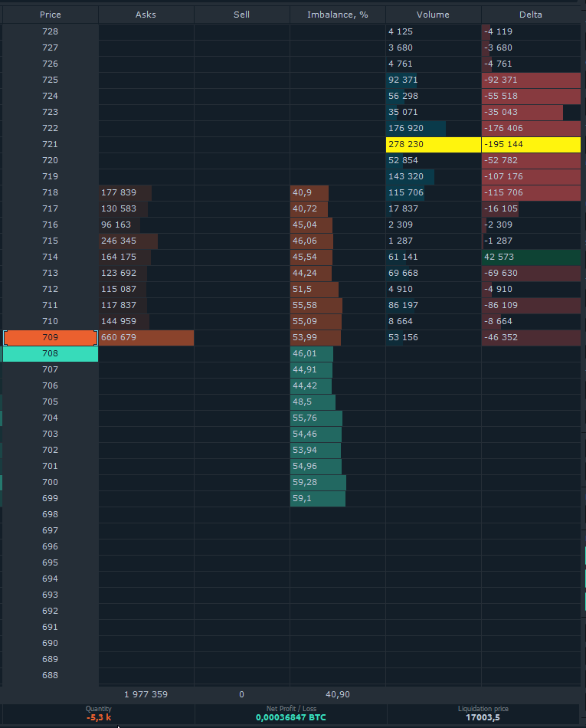This screenshot has height=728, width=586.
Task: Click the Price column header
Action: 50,15
